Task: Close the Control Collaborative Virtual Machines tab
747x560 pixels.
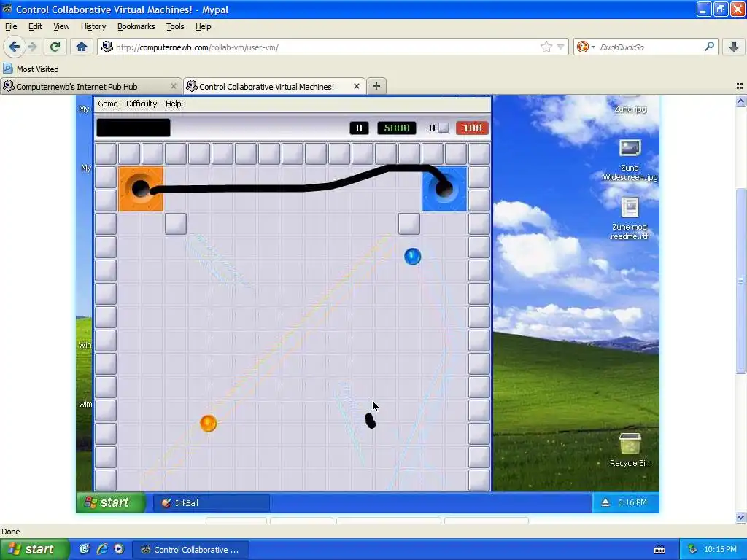Action: [356, 86]
